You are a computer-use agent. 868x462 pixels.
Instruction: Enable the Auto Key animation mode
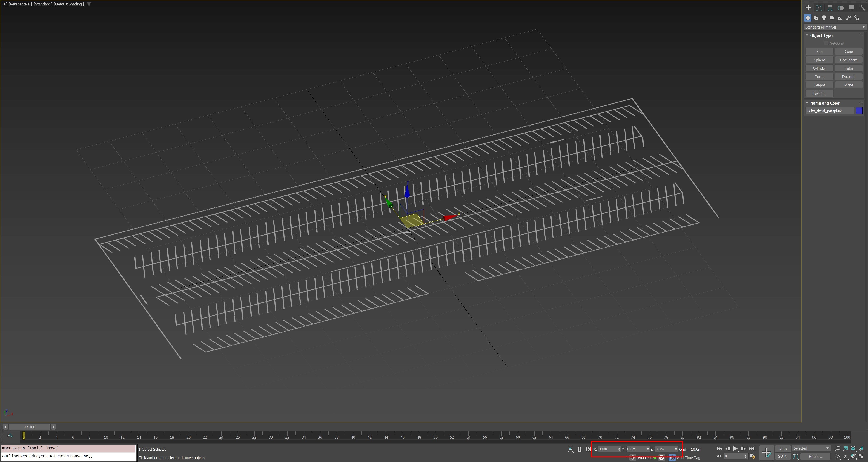783,449
